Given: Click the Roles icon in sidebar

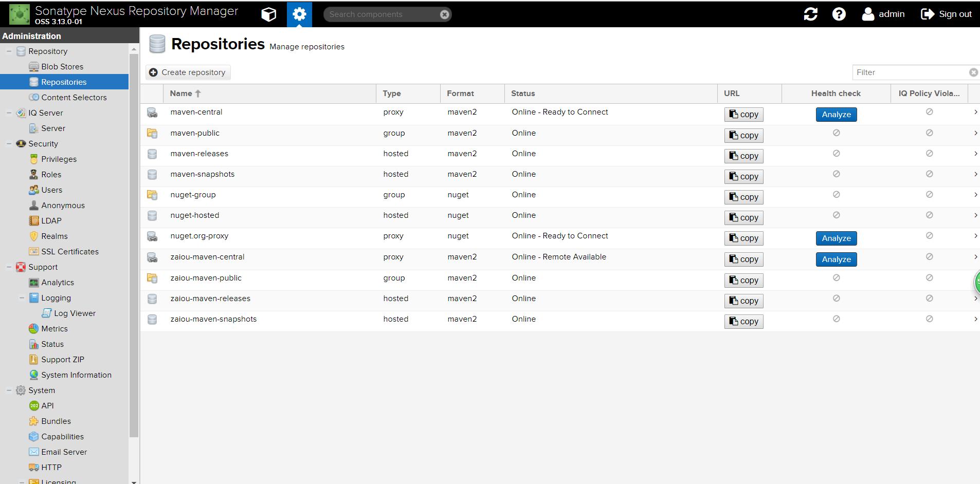Looking at the screenshot, I should [x=34, y=175].
